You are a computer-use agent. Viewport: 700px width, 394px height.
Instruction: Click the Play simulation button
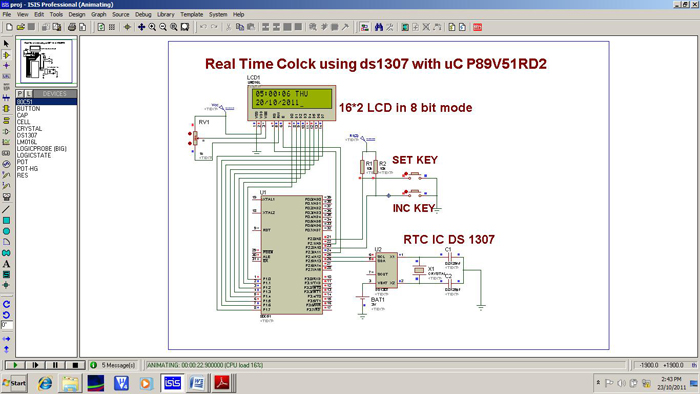[15, 365]
